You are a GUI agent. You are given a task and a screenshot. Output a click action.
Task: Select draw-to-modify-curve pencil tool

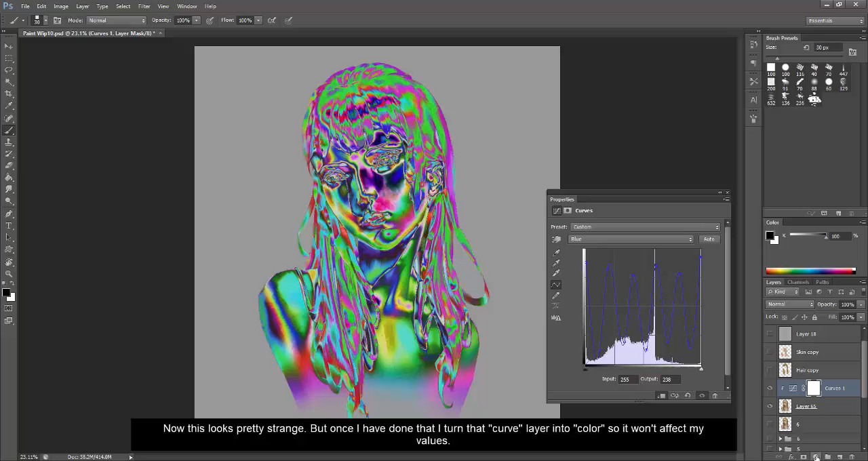557,296
